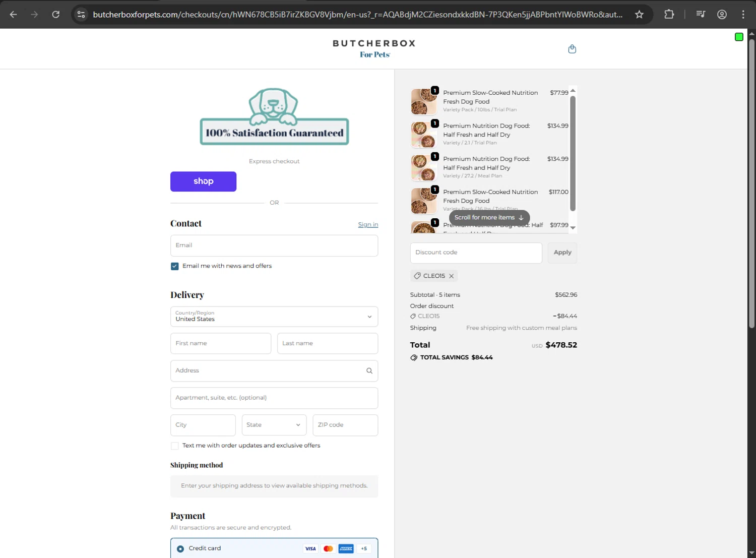This screenshot has width=756, height=558.
Task: Check Text me with order updates
Action: pyautogui.click(x=174, y=446)
